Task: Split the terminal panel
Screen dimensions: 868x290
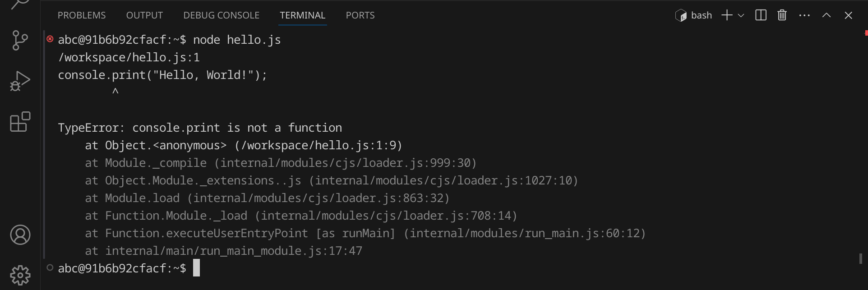Action: pos(761,15)
